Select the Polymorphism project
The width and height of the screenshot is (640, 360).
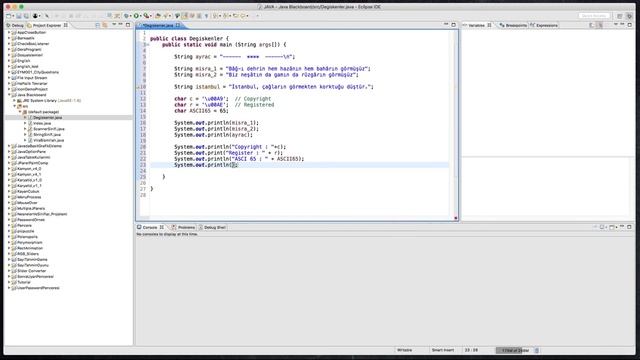29,242
